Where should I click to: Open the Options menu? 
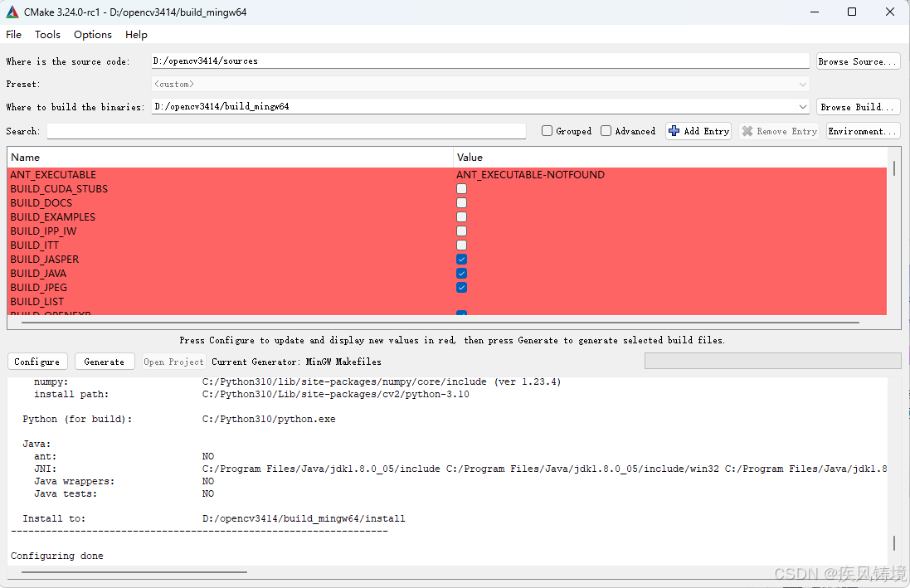[x=93, y=35]
